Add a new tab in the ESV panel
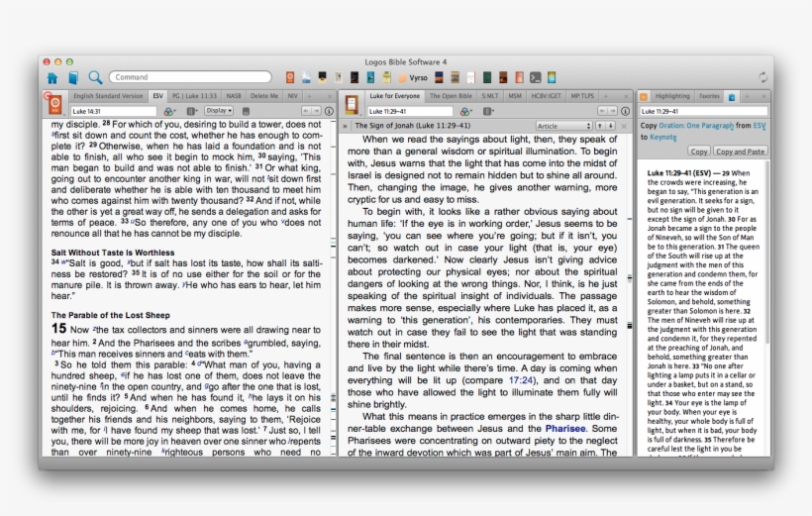This screenshot has height=516, width=812. click(310, 96)
